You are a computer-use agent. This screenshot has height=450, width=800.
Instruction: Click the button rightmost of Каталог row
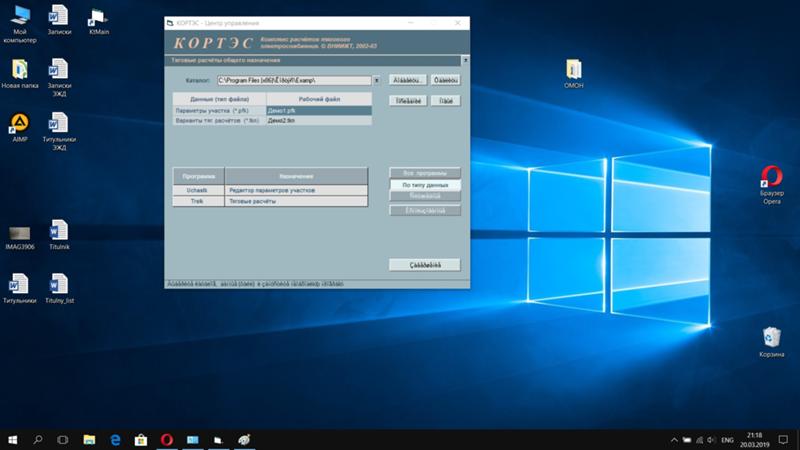tap(445, 80)
